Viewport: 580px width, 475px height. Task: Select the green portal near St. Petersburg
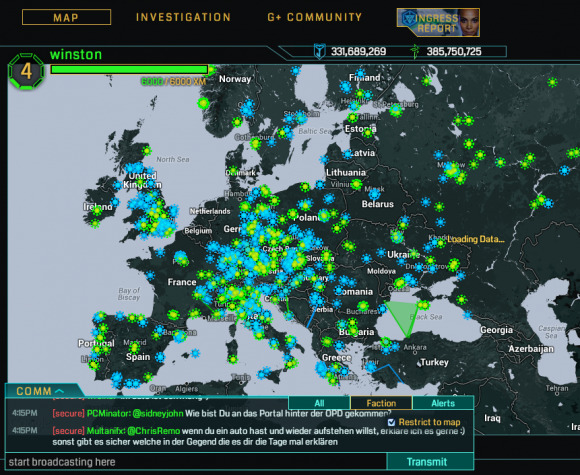(x=396, y=110)
